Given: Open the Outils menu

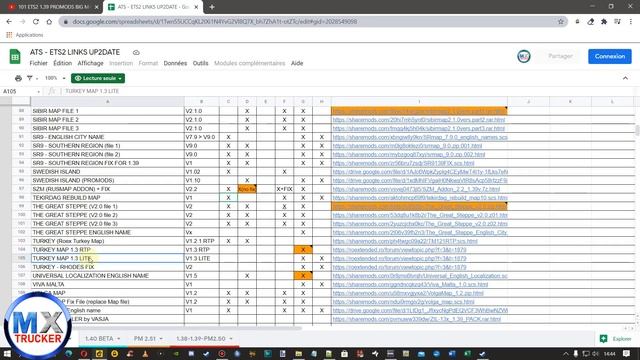Looking at the screenshot, I should 200,63.
